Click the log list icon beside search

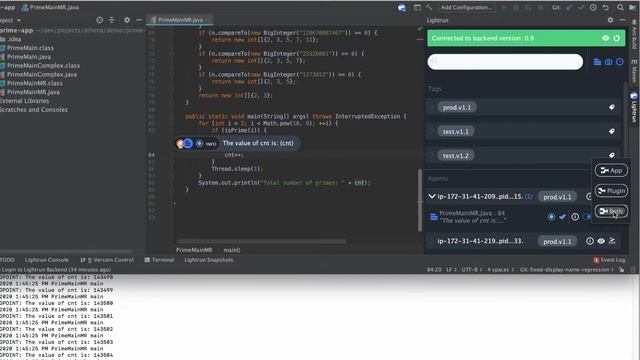(x=597, y=62)
